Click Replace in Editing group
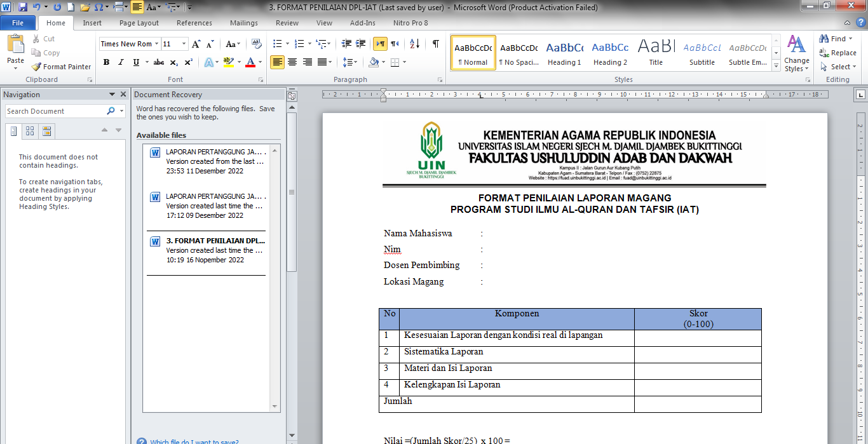Image resolution: width=868 pixels, height=444 pixels. point(838,53)
